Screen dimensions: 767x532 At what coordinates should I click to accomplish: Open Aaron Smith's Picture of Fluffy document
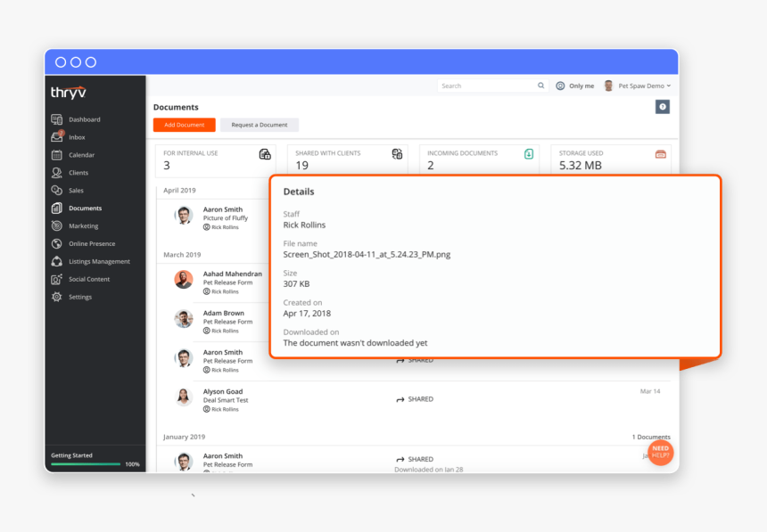coord(226,218)
